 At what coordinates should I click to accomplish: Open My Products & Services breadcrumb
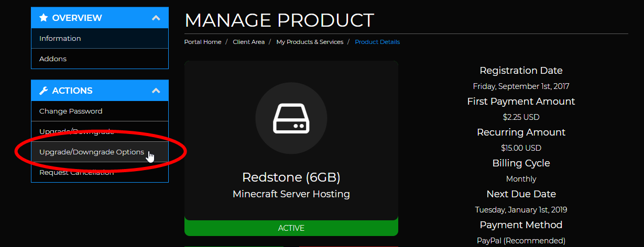310,42
